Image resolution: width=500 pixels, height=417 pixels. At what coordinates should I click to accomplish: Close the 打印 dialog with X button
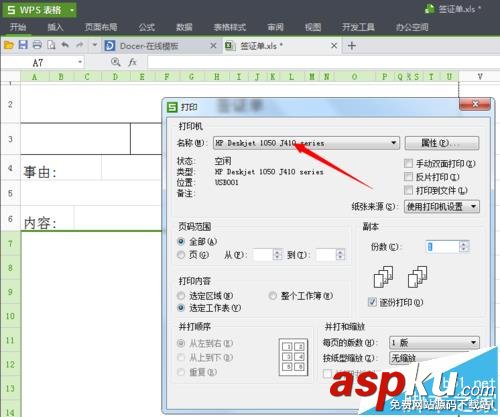click(x=475, y=104)
